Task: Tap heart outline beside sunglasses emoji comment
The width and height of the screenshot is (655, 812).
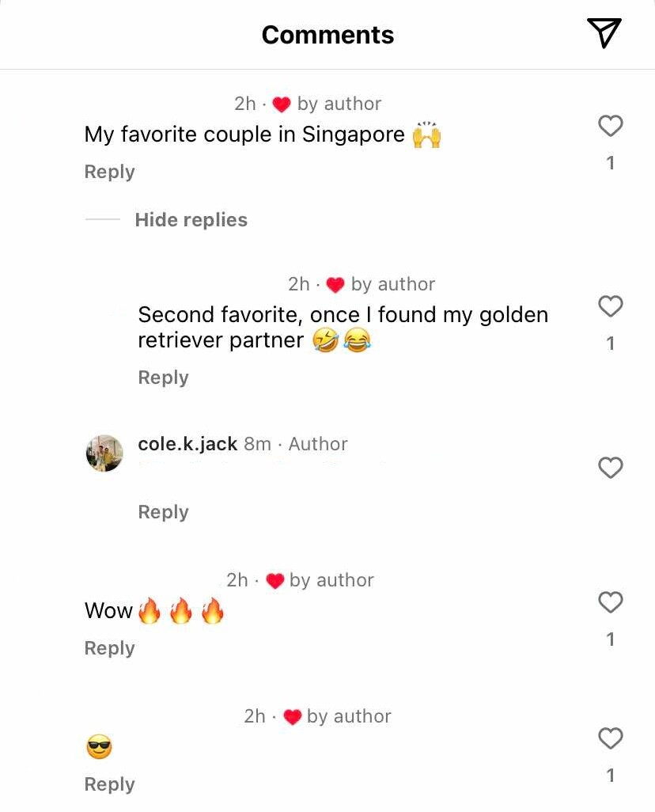Action: click(x=611, y=738)
